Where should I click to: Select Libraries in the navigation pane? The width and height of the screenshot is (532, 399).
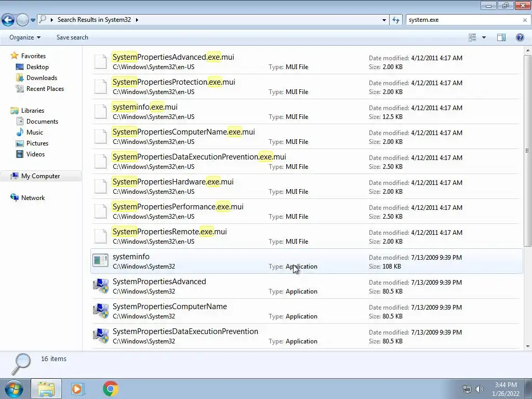[33, 111]
